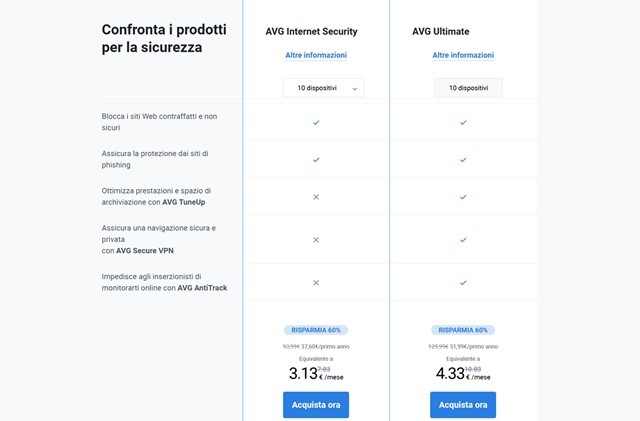Click RISPARMIA 60% badge under Internet Security
Viewport: 640px width, 421px height.
click(x=316, y=329)
